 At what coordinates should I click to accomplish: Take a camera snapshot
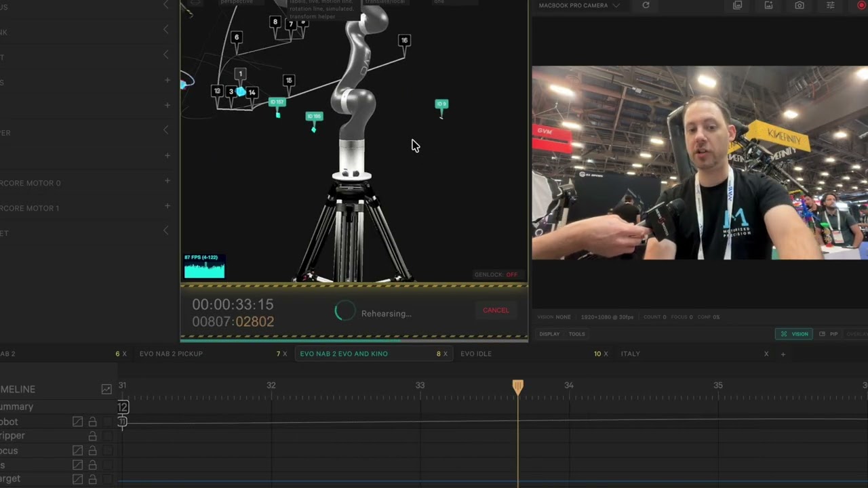800,5
